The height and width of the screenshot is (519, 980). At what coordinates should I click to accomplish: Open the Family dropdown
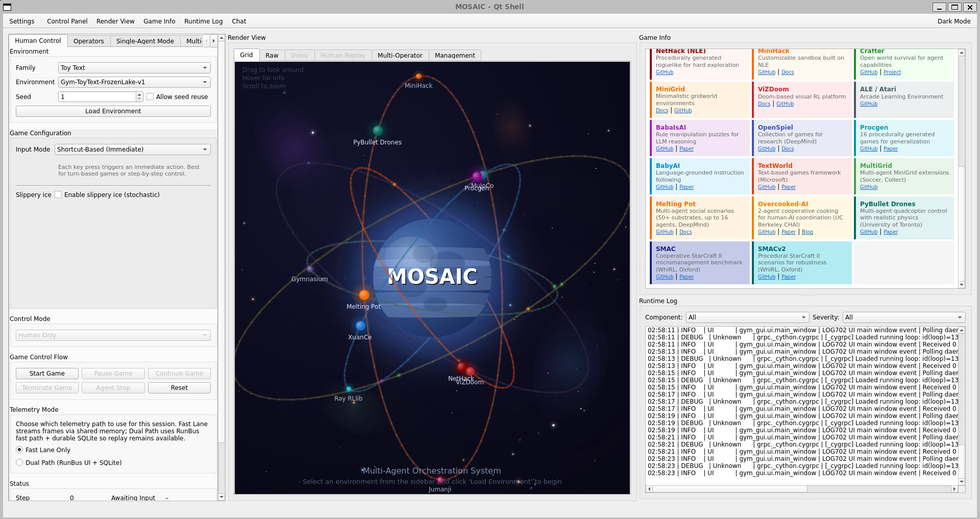click(x=134, y=68)
